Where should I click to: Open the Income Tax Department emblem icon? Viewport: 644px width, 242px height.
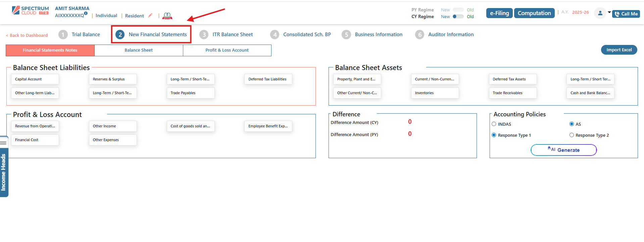(x=167, y=16)
